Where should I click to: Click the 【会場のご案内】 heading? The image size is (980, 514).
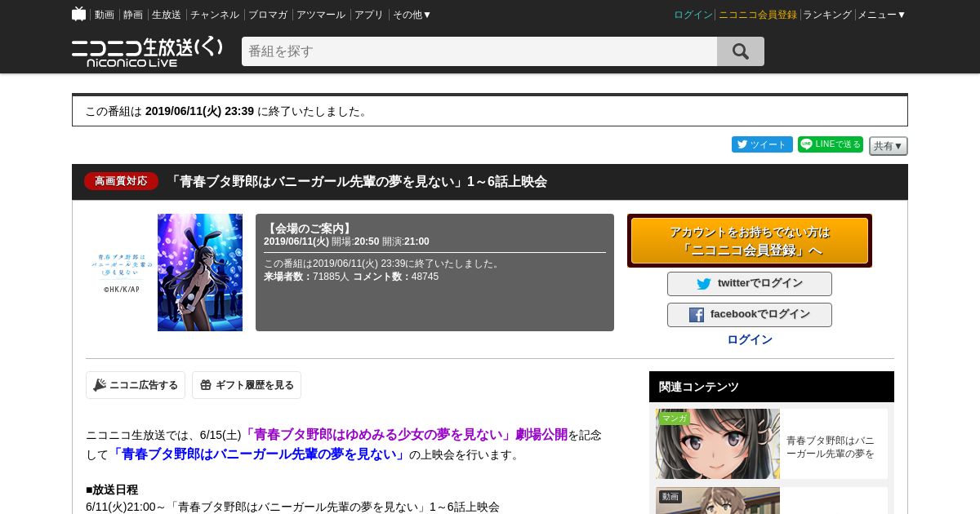point(310,228)
